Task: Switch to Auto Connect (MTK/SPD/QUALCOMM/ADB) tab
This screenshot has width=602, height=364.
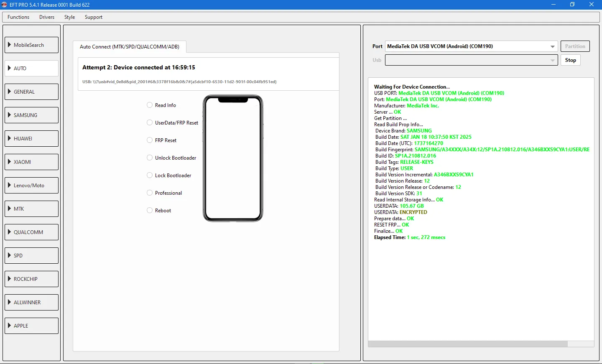Action: tap(130, 47)
